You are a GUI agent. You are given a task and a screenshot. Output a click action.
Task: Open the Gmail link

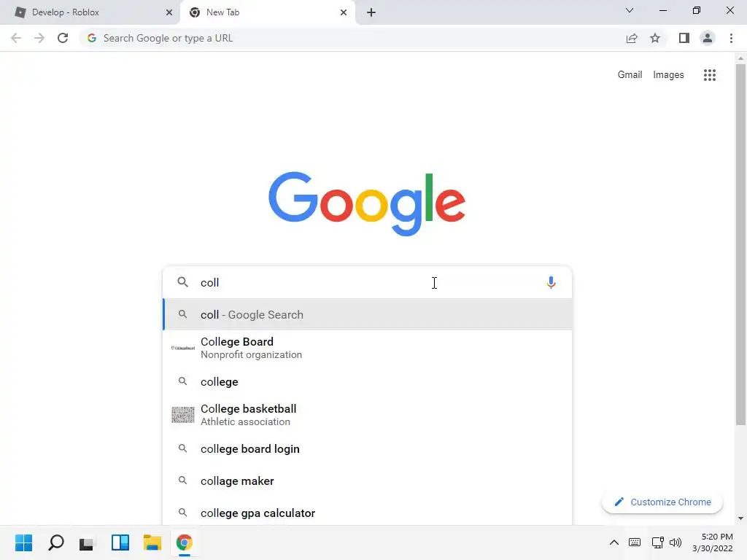coord(630,75)
